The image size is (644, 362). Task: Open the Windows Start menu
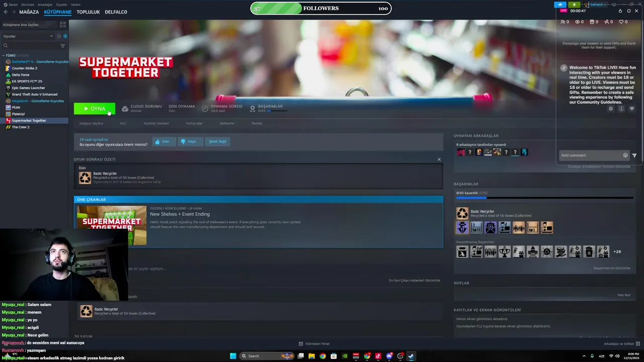click(x=233, y=356)
